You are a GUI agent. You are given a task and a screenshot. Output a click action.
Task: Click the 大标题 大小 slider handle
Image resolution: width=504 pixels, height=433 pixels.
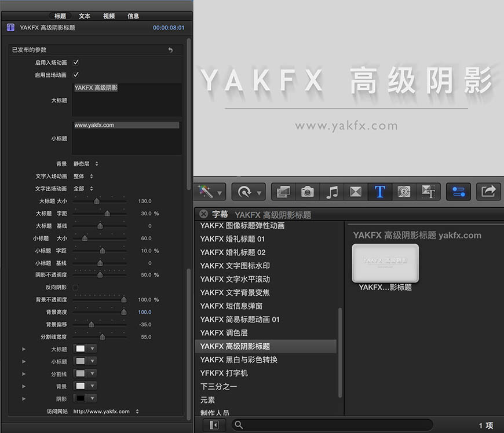coord(97,201)
